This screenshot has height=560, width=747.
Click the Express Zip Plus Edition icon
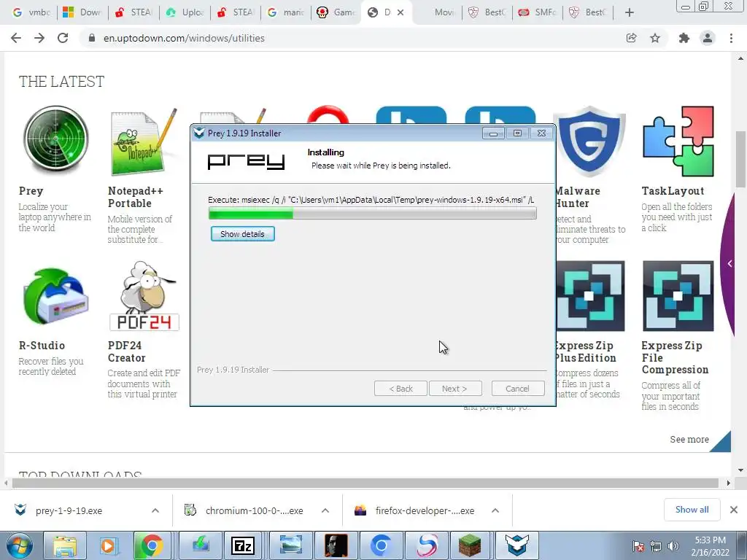[x=590, y=296]
